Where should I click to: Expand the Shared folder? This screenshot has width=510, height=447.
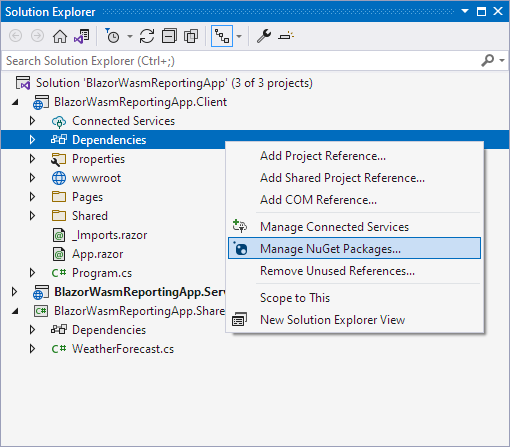pyautogui.click(x=32, y=216)
